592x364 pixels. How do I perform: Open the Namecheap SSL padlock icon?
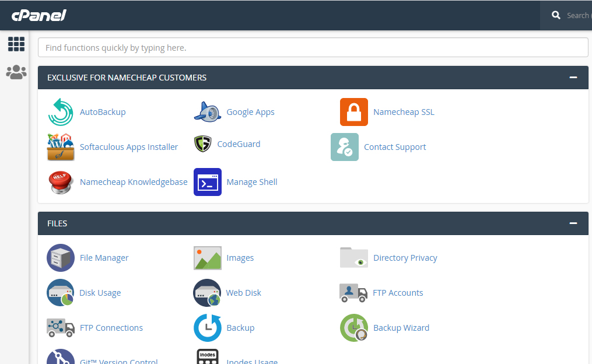click(x=354, y=112)
